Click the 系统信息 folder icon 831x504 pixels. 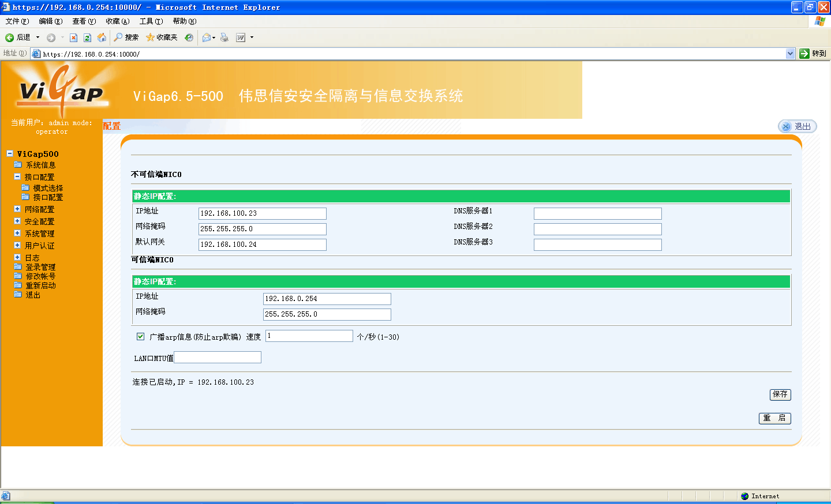[x=18, y=164]
